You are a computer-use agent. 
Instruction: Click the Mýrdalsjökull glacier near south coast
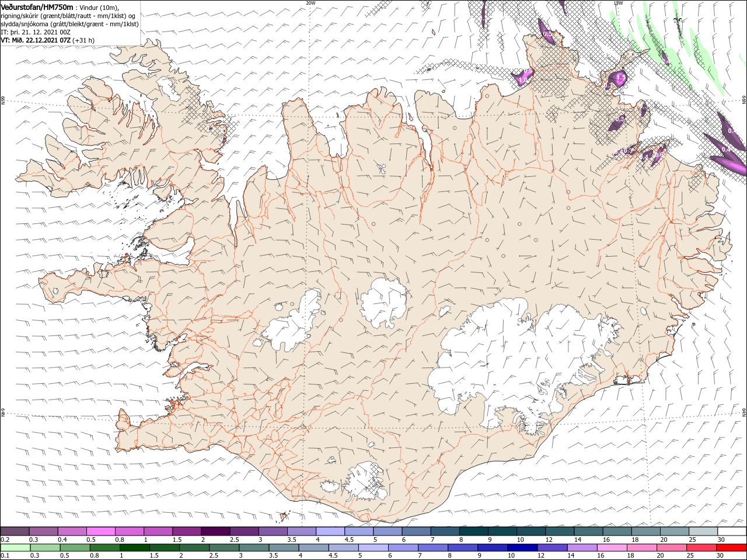(x=366, y=481)
